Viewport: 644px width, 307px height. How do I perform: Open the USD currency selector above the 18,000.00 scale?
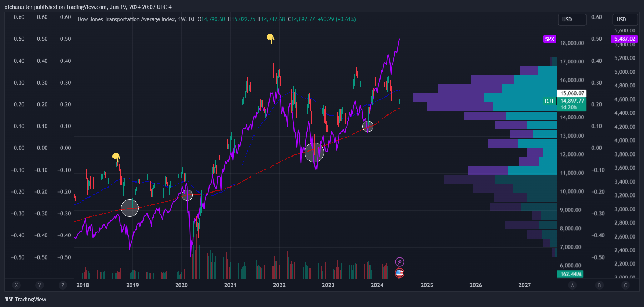[x=572, y=20]
